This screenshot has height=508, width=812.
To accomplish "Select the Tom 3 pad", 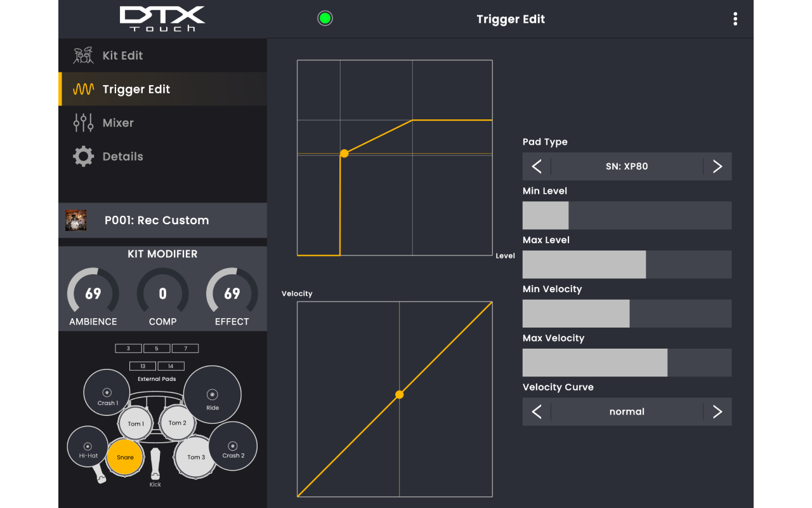I will point(196,457).
